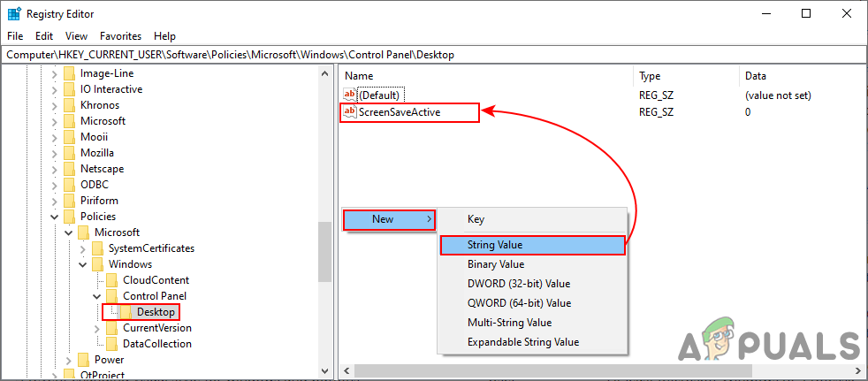Click the CurrentVersion folder icon

(x=112, y=328)
